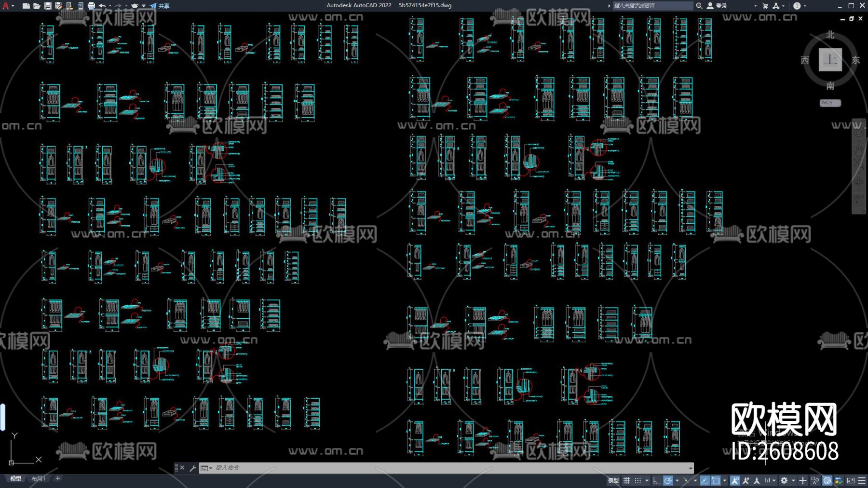The height and width of the screenshot is (488, 868).
Task: Plot the drawing with the printer icon
Action: (91, 6)
